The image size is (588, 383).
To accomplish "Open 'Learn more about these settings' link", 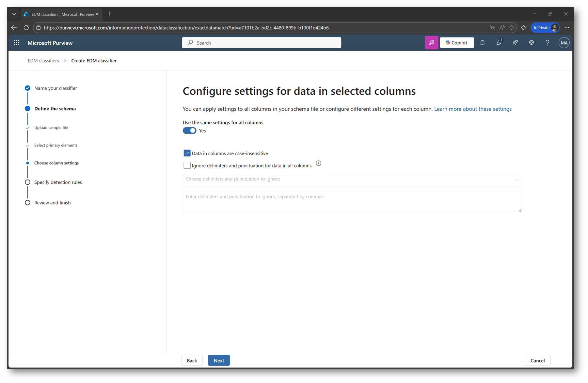I will pos(473,109).
